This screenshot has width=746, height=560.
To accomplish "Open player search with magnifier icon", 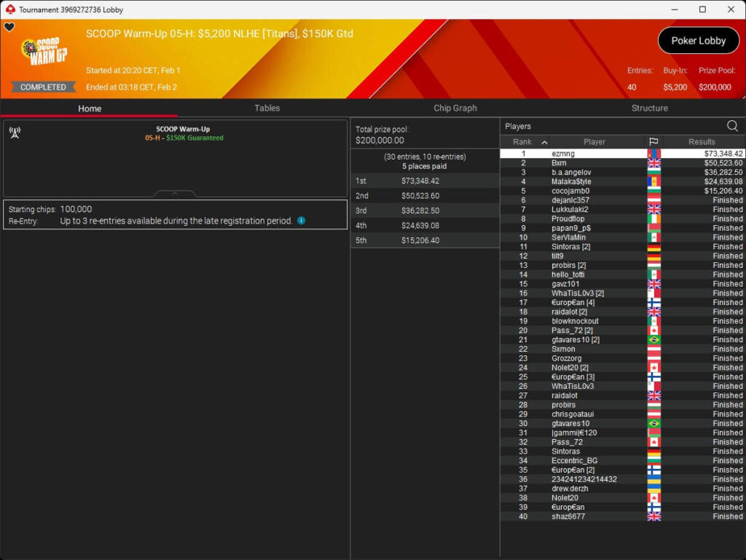I will (x=732, y=126).
